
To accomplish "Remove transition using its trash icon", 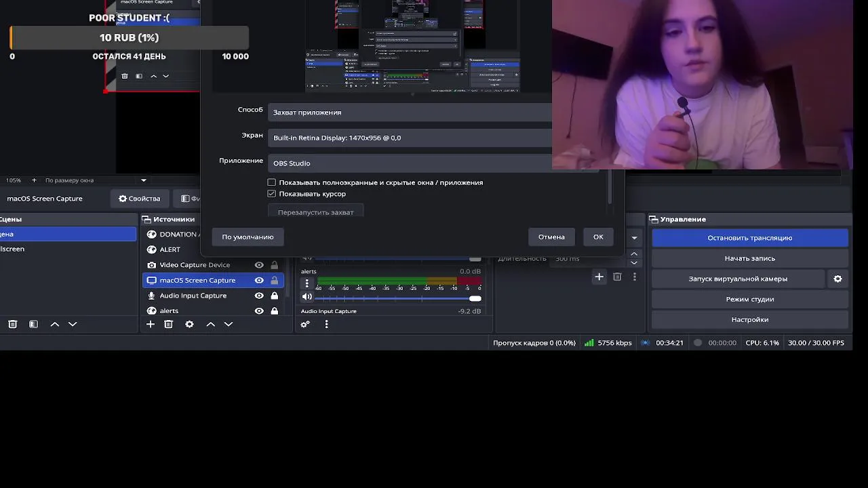I will (617, 277).
